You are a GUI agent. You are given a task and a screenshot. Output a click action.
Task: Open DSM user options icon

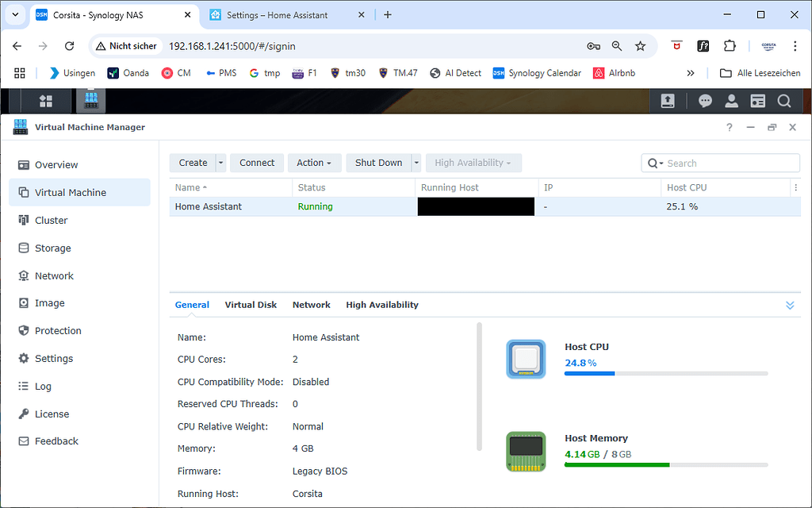[x=731, y=101]
